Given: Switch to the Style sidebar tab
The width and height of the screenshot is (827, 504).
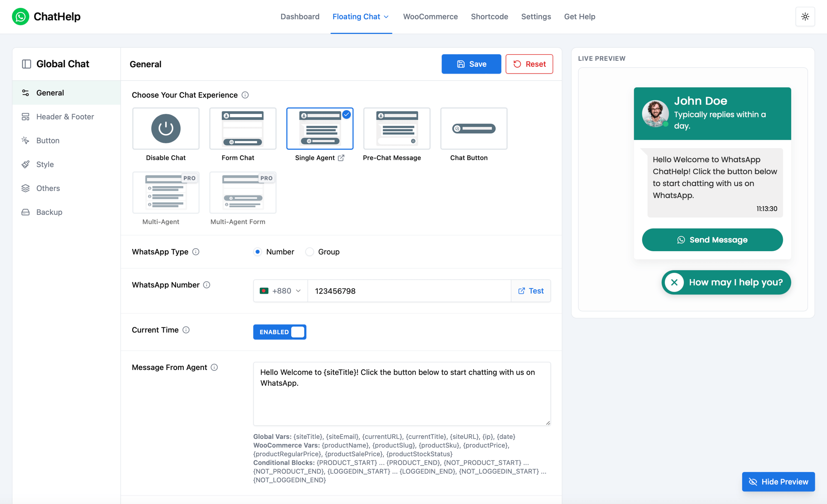Looking at the screenshot, I should coord(66,164).
